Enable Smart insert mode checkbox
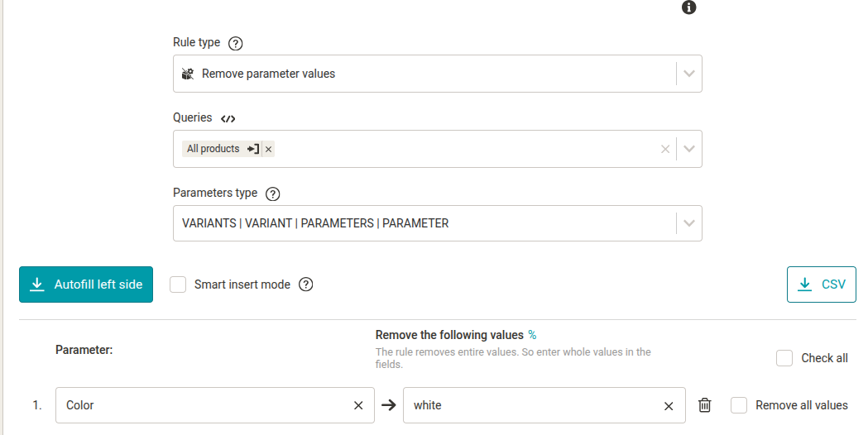Screen dimensions: 868x435 [178, 284]
